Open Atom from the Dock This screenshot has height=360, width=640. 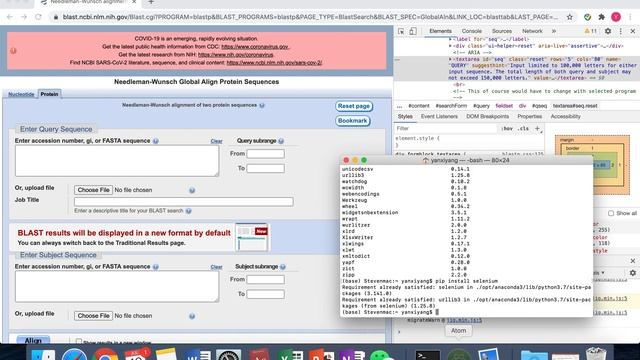(458, 355)
